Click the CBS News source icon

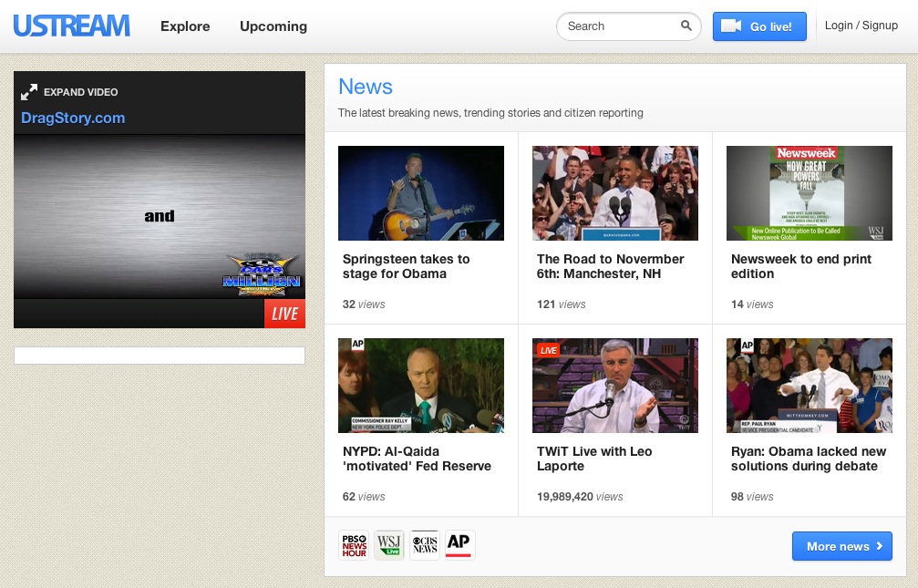[x=424, y=544]
